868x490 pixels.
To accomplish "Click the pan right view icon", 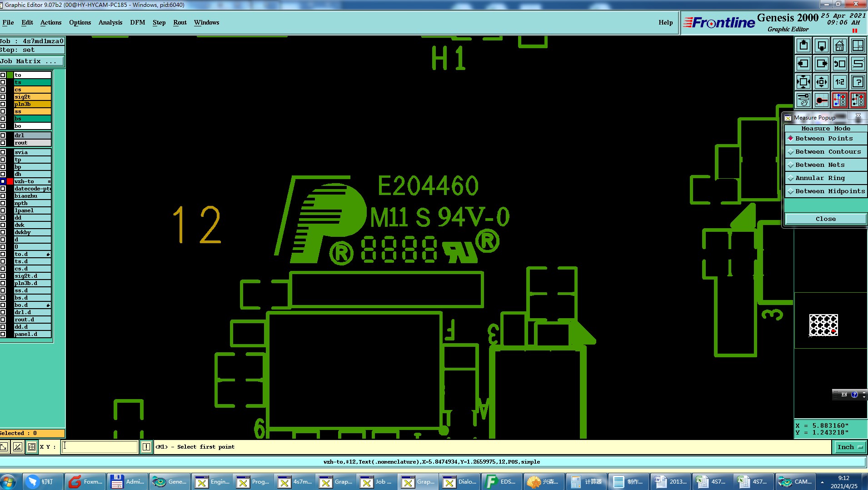I will tap(822, 64).
